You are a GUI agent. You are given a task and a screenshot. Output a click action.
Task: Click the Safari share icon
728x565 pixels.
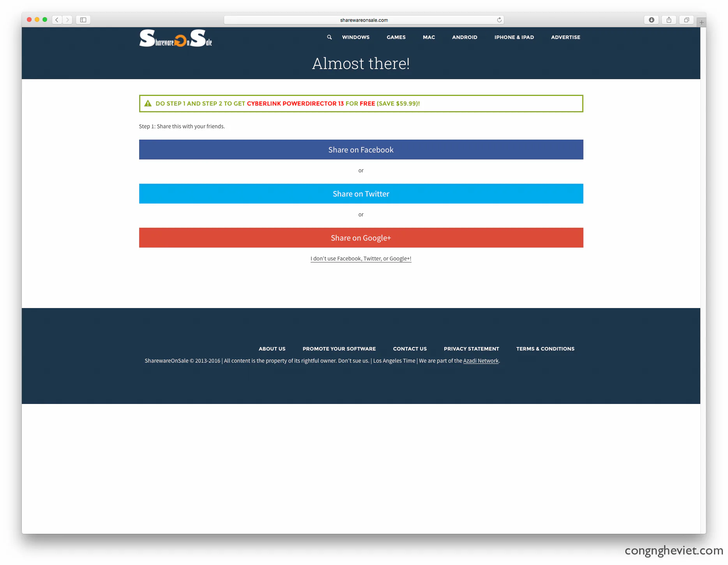point(669,20)
